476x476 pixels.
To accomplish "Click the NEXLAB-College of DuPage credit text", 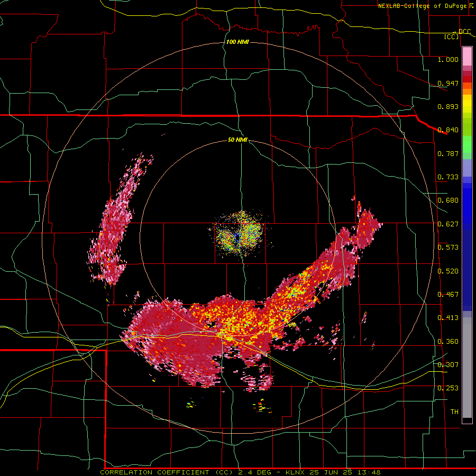I will pos(422,6).
